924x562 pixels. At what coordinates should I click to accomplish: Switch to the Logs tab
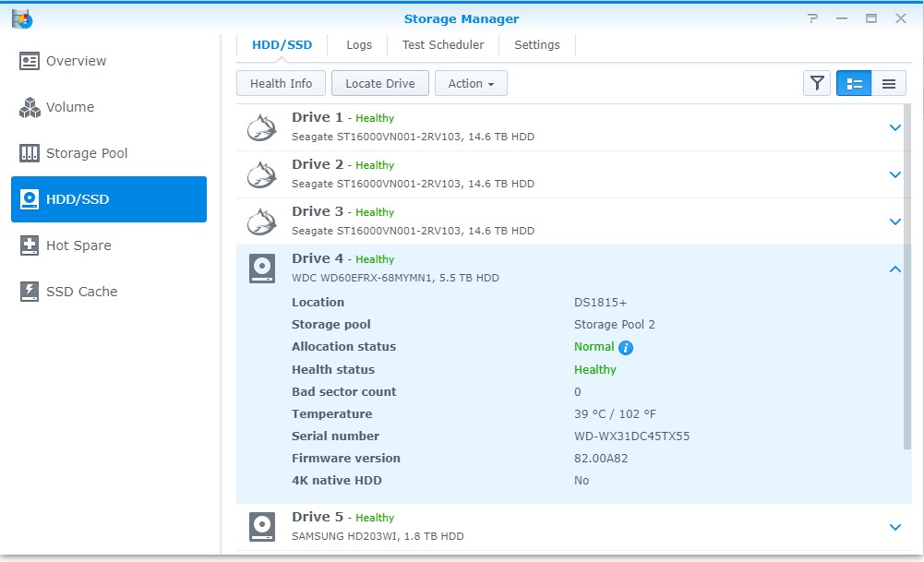coord(359,45)
